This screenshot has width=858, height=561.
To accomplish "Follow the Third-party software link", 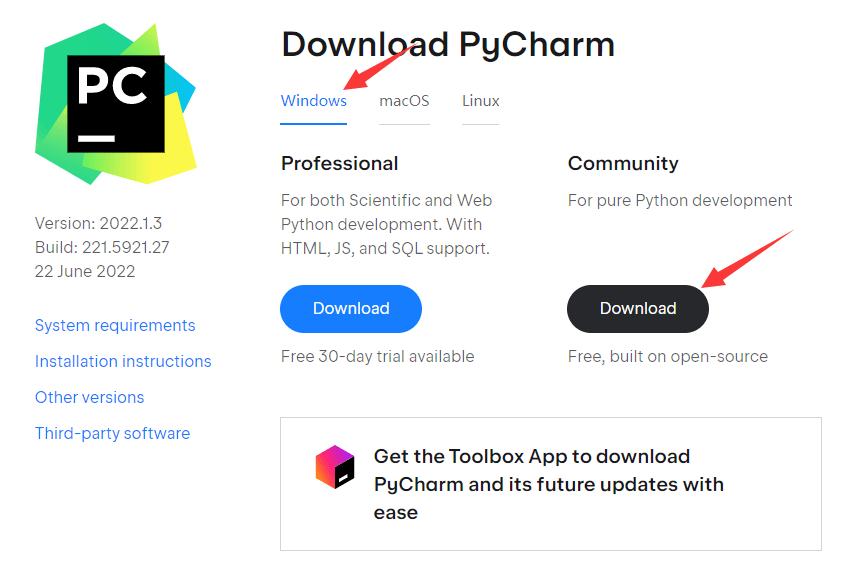I will (112, 433).
